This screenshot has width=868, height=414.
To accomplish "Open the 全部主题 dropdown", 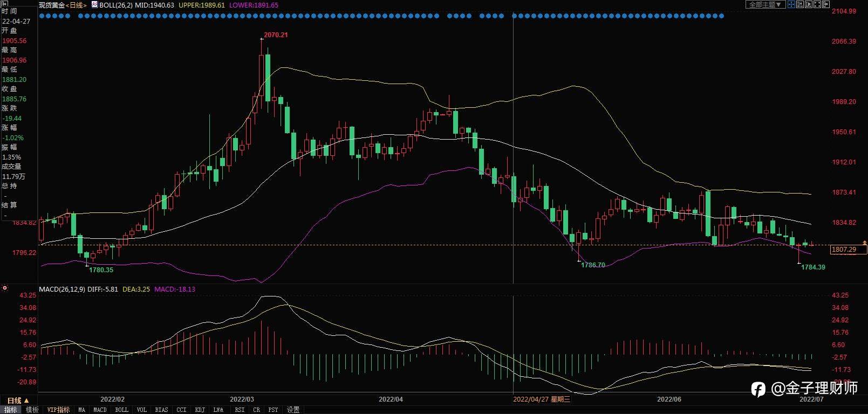I will click(x=766, y=4).
